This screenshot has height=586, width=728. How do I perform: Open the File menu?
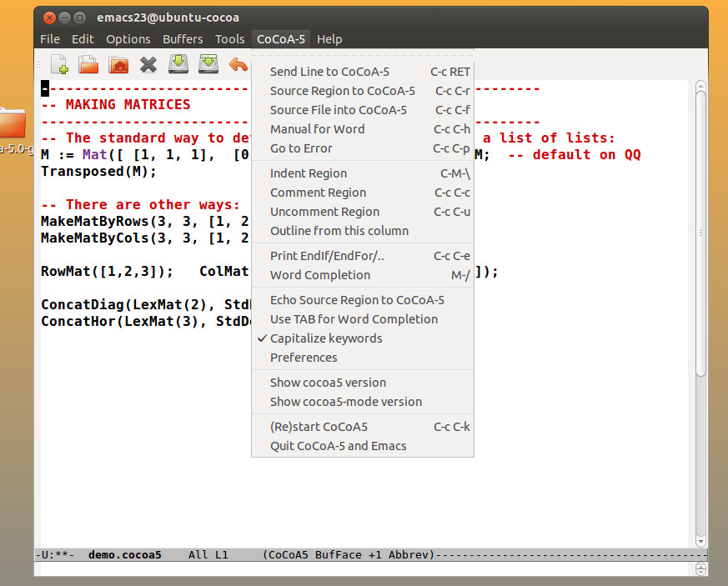click(50, 39)
